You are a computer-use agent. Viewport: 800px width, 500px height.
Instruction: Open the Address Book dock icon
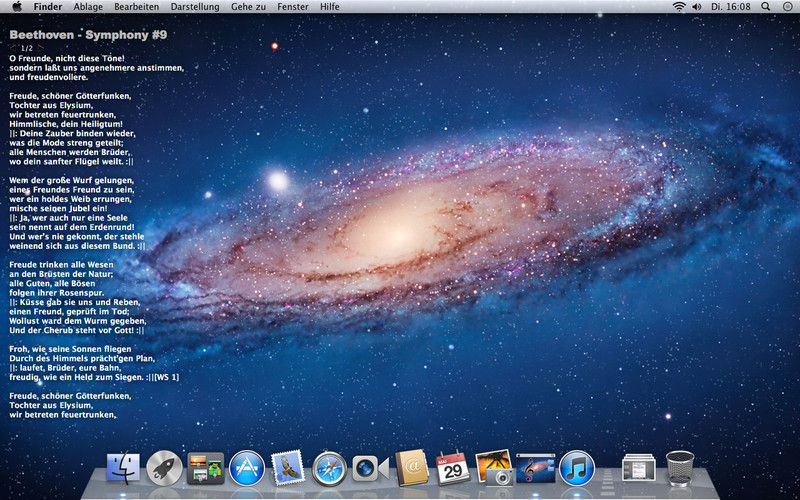coord(412,467)
